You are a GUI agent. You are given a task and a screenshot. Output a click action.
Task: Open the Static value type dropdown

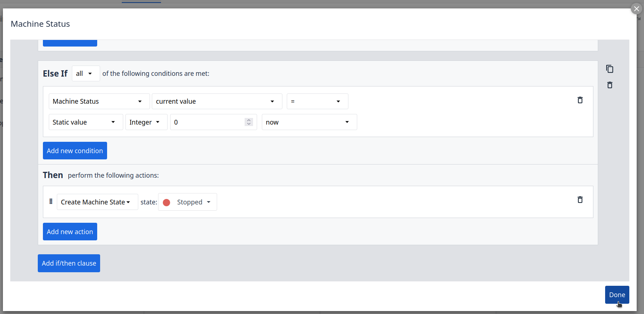coord(85,122)
